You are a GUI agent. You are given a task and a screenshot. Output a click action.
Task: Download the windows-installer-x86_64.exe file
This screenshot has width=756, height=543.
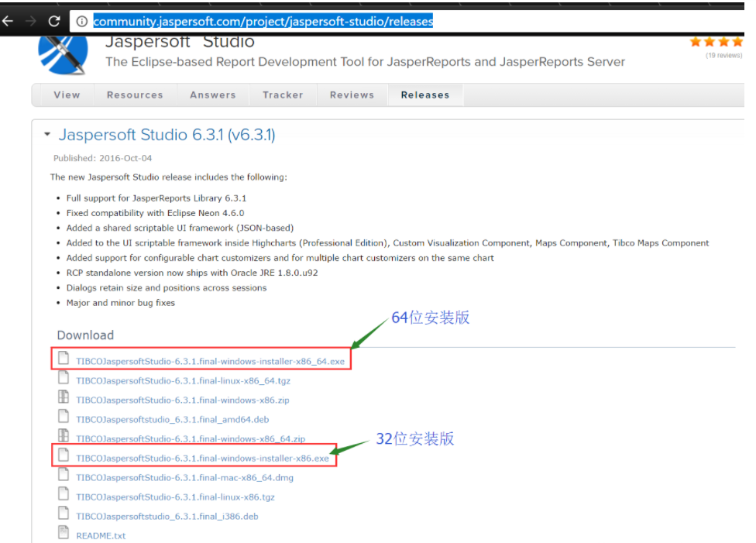[x=210, y=361]
